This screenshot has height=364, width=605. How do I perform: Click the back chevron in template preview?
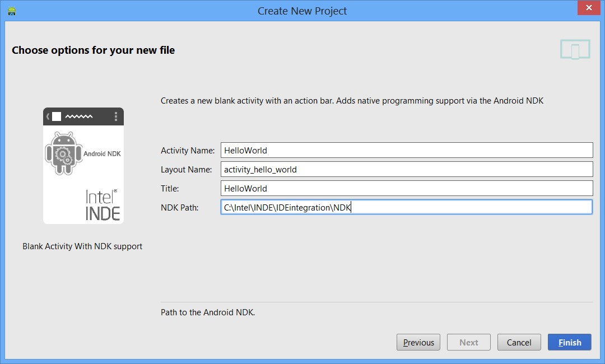point(48,116)
